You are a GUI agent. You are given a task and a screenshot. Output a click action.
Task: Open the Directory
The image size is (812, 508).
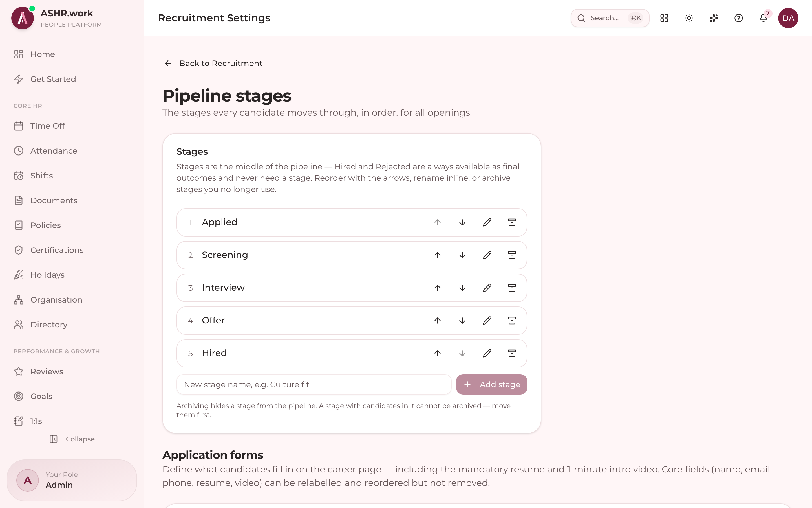point(72,325)
